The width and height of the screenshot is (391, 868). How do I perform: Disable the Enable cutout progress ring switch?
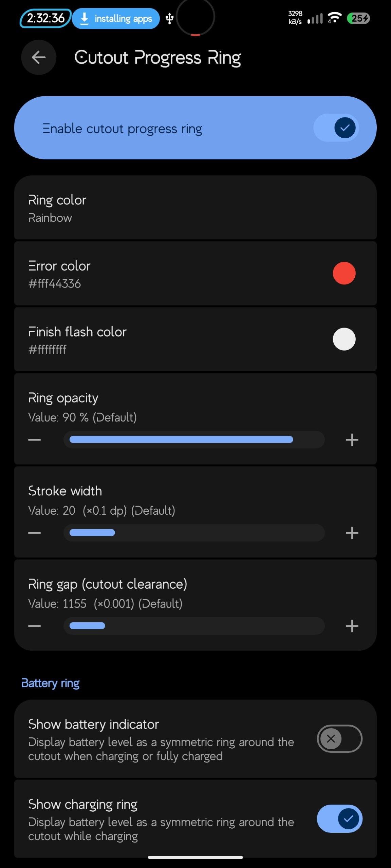click(336, 128)
